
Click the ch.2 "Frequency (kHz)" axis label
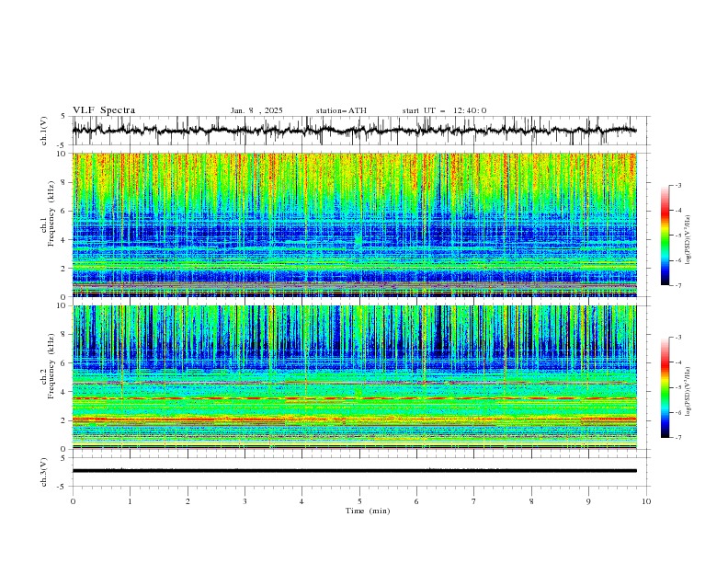coord(51,366)
